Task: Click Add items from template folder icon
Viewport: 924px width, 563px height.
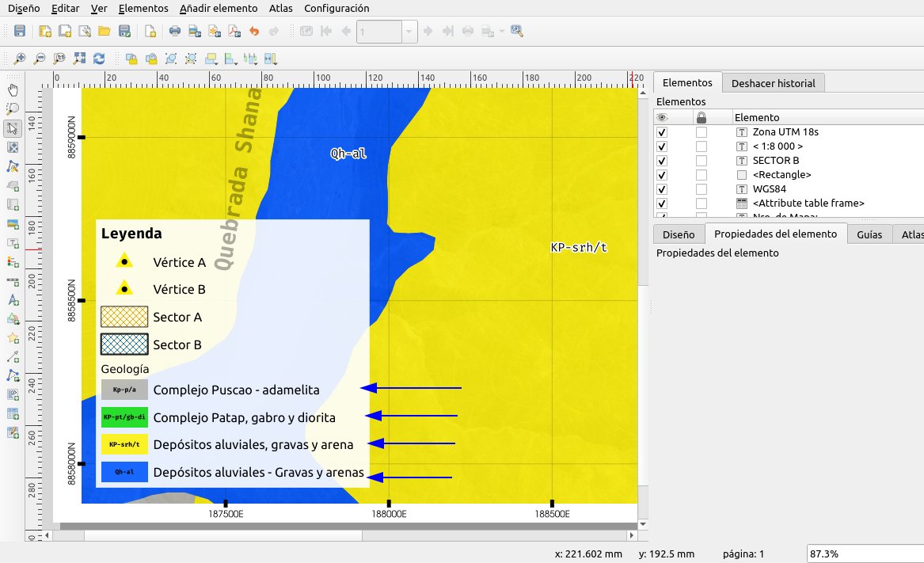Action: 105,31
